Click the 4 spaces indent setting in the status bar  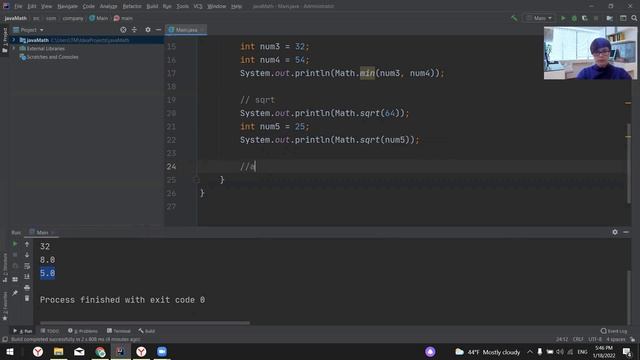click(x=616, y=340)
